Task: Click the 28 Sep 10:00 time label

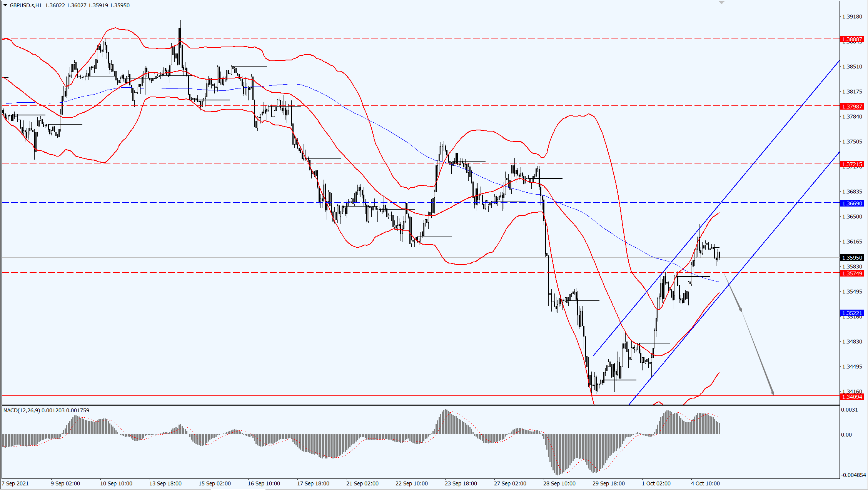Action: click(559, 483)
